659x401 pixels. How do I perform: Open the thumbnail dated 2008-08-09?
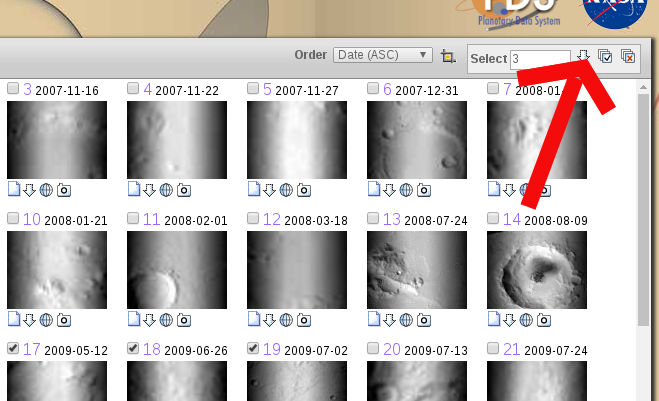click(537, 270)
